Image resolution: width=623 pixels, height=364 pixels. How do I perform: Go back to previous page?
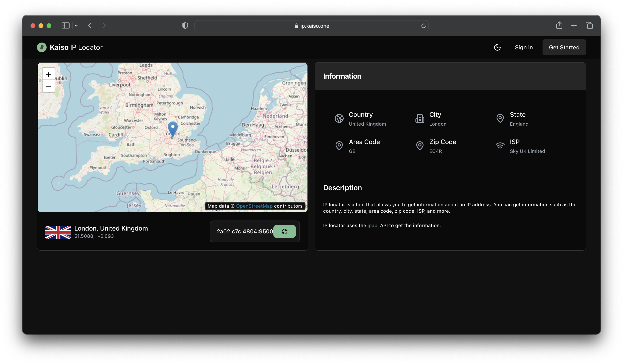pos(90,25)
